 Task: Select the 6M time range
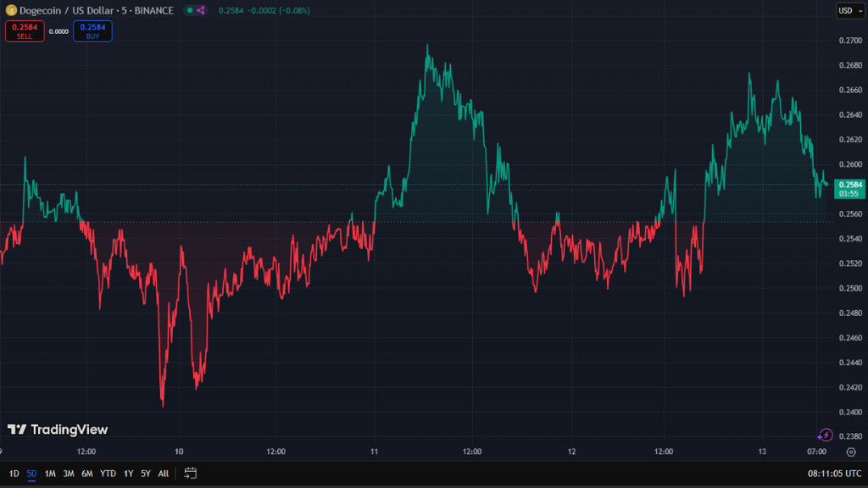[x=87, y=474]
